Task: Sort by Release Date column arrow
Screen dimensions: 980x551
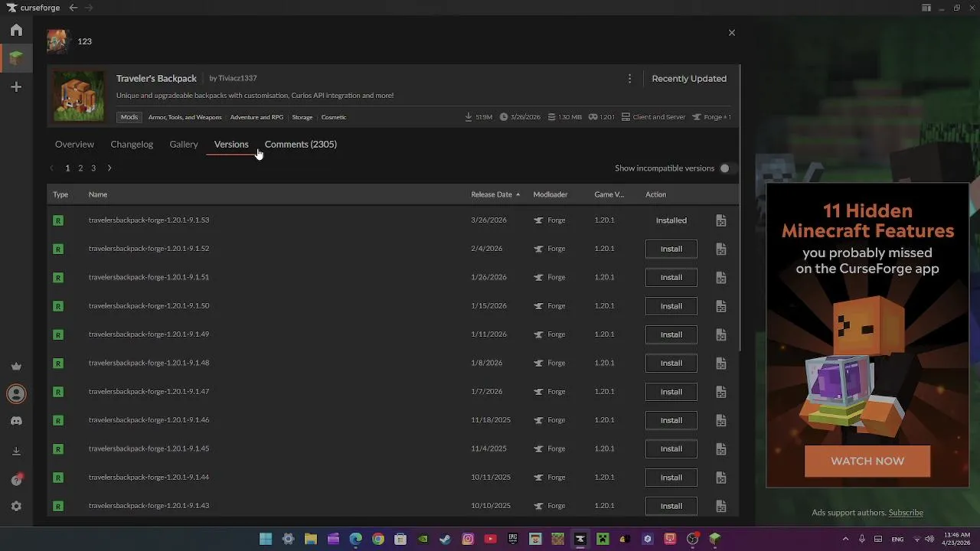Action: pyautogui.click(x=518, y=194)
